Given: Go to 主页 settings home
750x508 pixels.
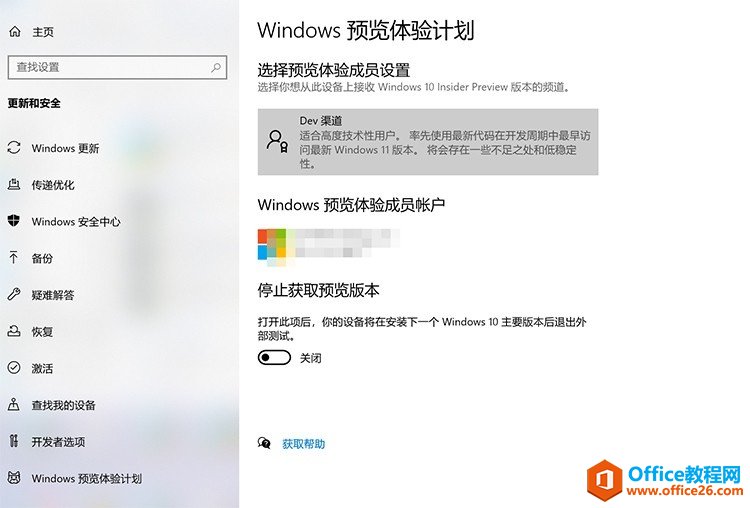Looking at the screenshot, I should 43,32.
